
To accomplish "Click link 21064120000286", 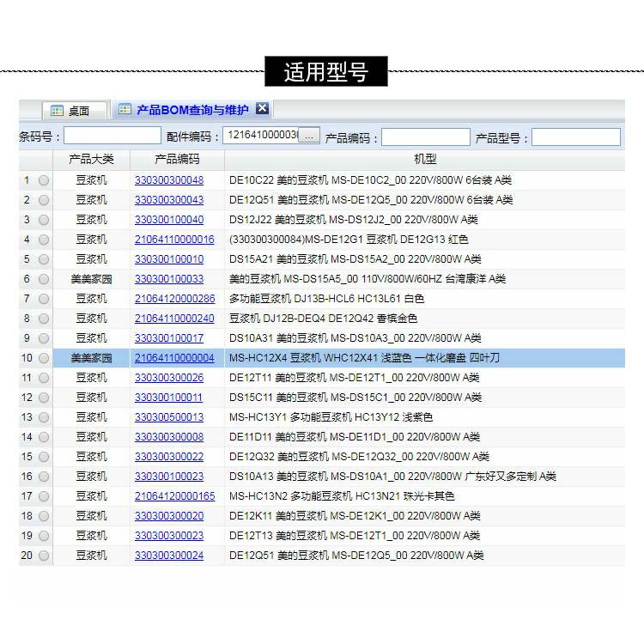I will pos(175,299).
